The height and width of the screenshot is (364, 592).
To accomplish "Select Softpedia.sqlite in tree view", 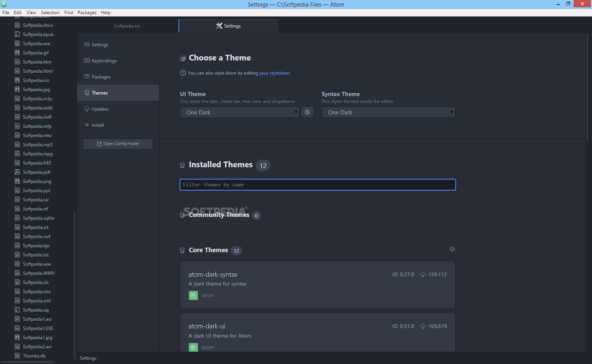I will point(38,218).
